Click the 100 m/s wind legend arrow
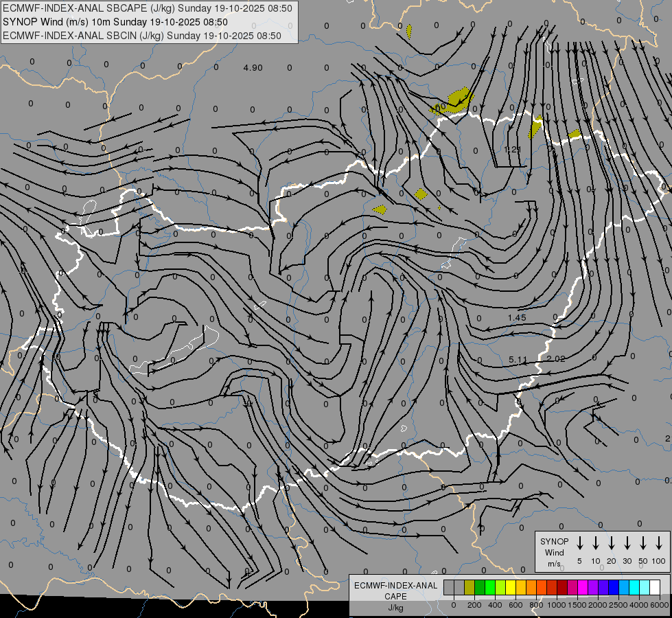 click(x=659, y=543)
